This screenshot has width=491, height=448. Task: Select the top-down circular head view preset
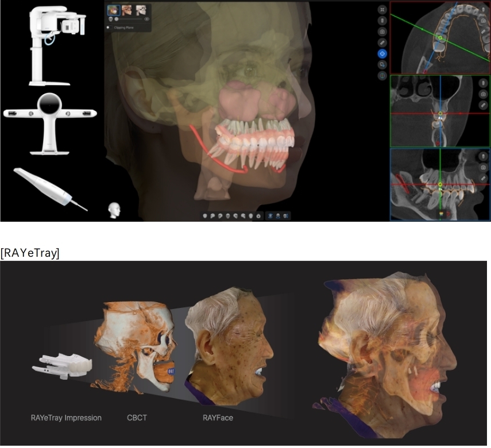tap(258, 216)
